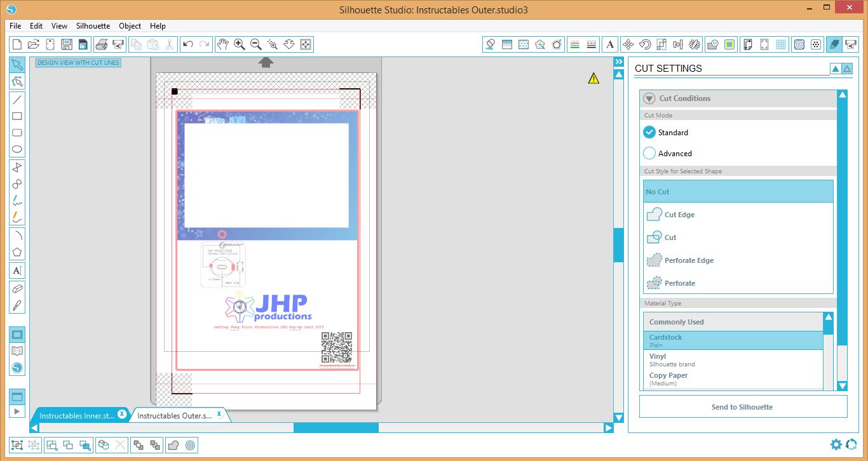Choose the Perforate style option
The image size is (868, 461).
(x=738, y=283)
